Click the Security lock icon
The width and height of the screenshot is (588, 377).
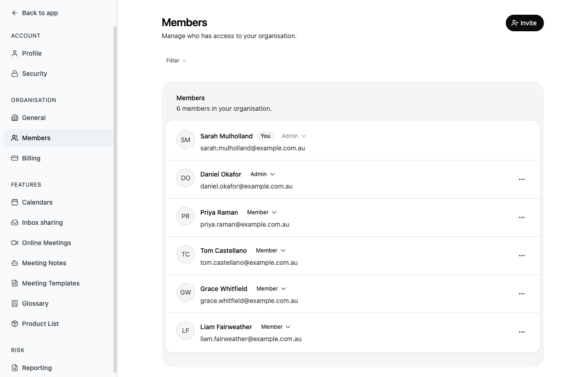click(15, 74)
